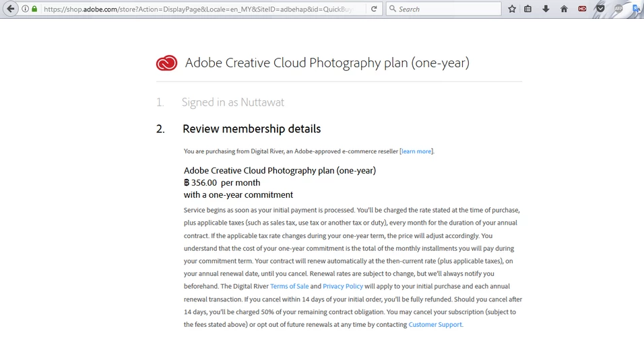The height and width of the screenshot is (337, 644).
Task: Click the Adobe Creative Cloud logo
Action: 166,63
